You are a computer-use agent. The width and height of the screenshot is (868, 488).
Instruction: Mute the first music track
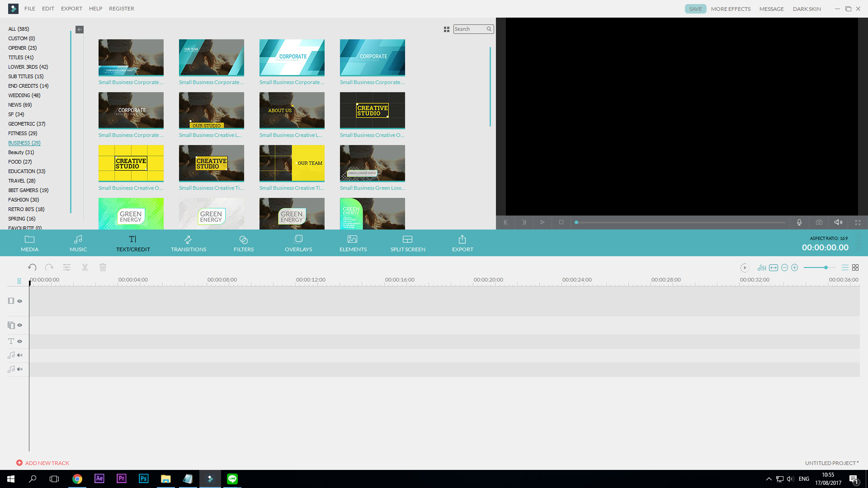20,355
